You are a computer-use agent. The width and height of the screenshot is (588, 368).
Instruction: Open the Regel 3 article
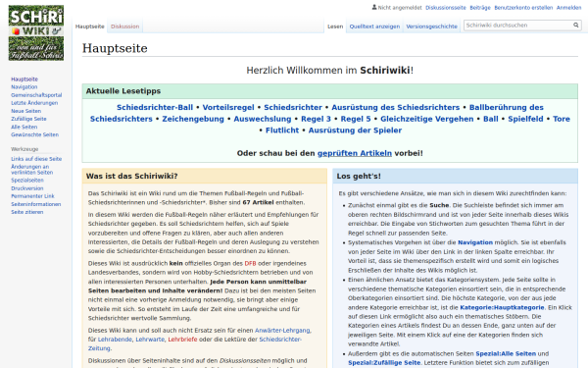(316, 119)
